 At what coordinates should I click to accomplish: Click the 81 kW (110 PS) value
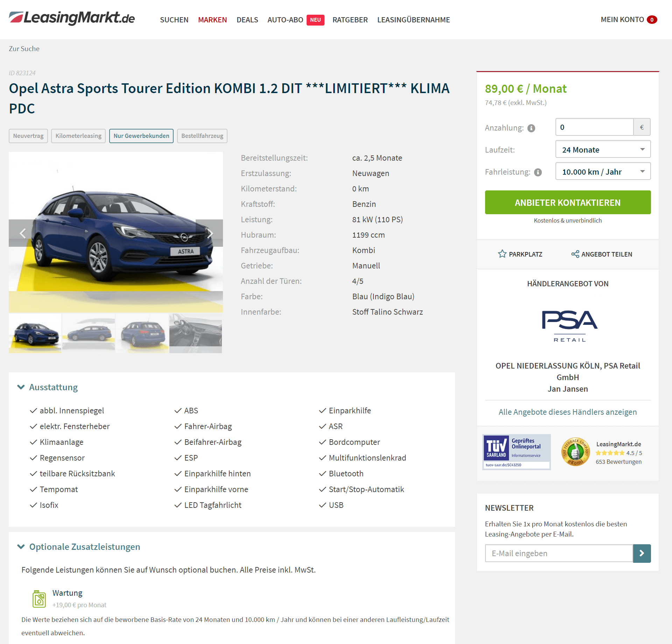[x=378, y=219]
